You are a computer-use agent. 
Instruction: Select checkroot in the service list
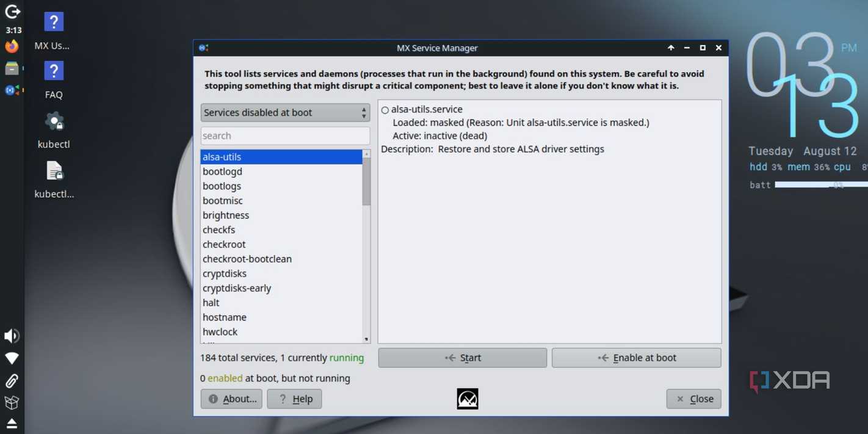(x=281, y=244)
